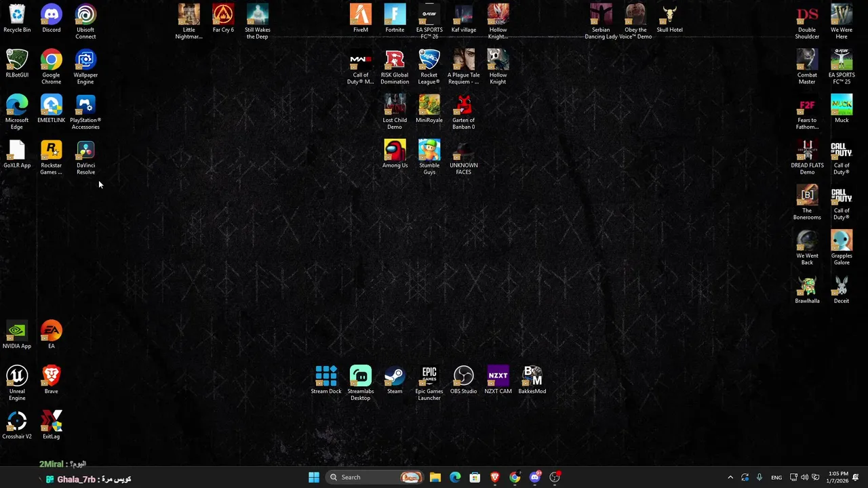Select the Muck game icon

tap(842, 109)
